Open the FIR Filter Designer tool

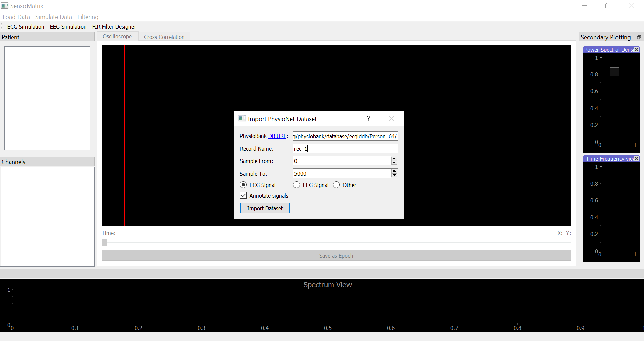click(x=114, y=27)
